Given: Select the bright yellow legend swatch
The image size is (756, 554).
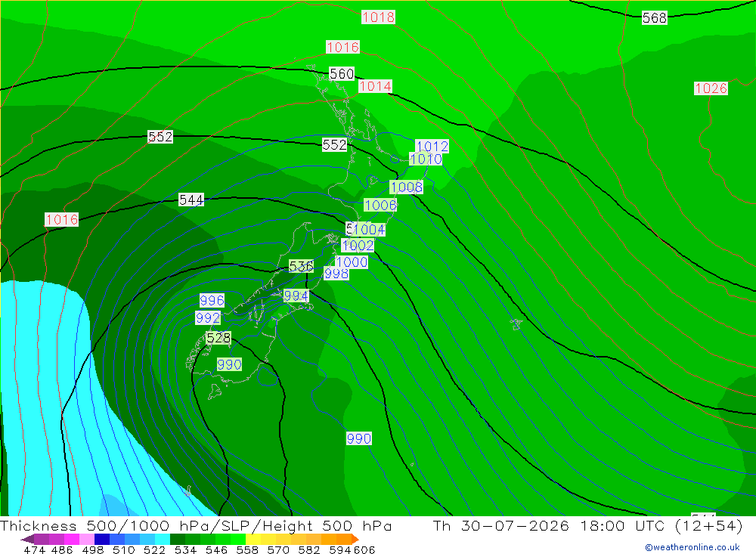Looking at the screenshot, I should coord(253,539).
